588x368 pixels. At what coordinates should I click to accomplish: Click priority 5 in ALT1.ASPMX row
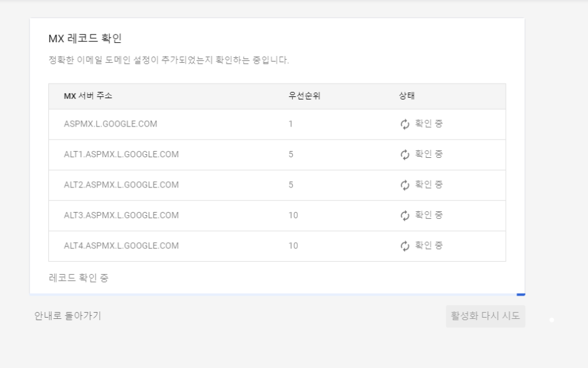point(291,154)
